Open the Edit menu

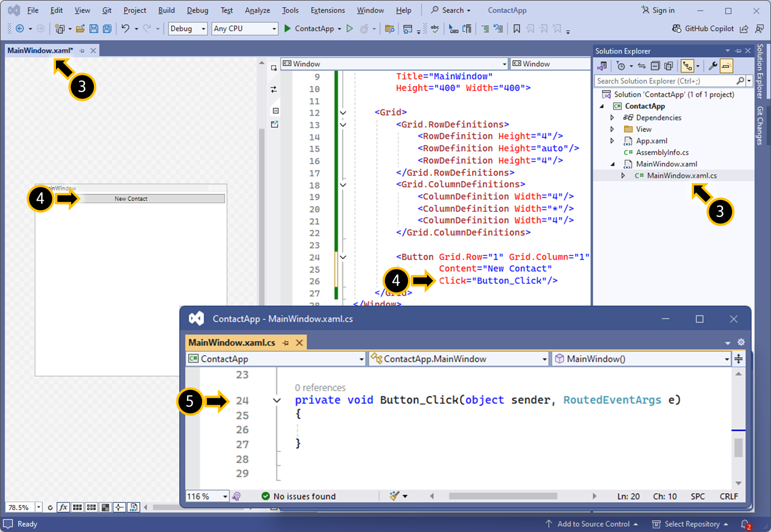coord(56,10)
